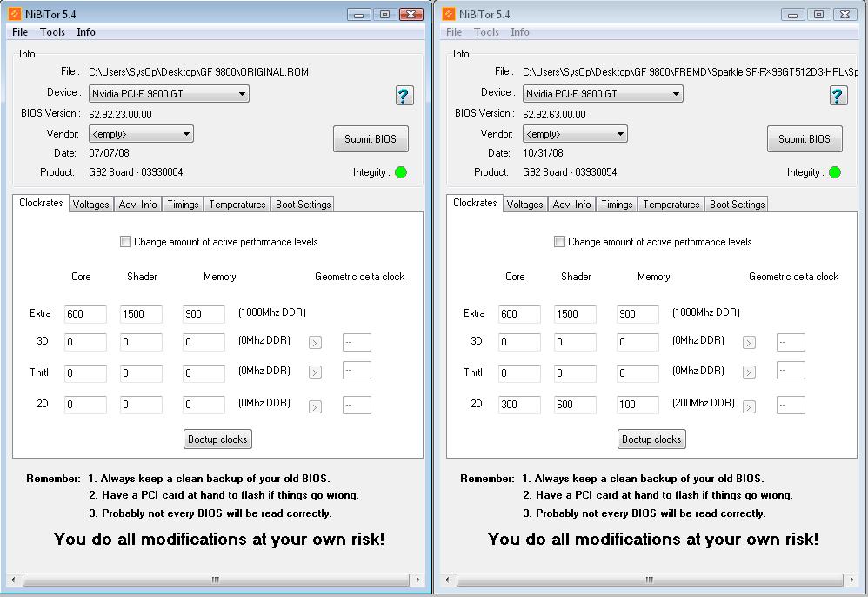Image resolution: width=868 pixels, height=597 pixels.
Task: Click 3D row delta arrow button in right window
Action: point(749,342)
